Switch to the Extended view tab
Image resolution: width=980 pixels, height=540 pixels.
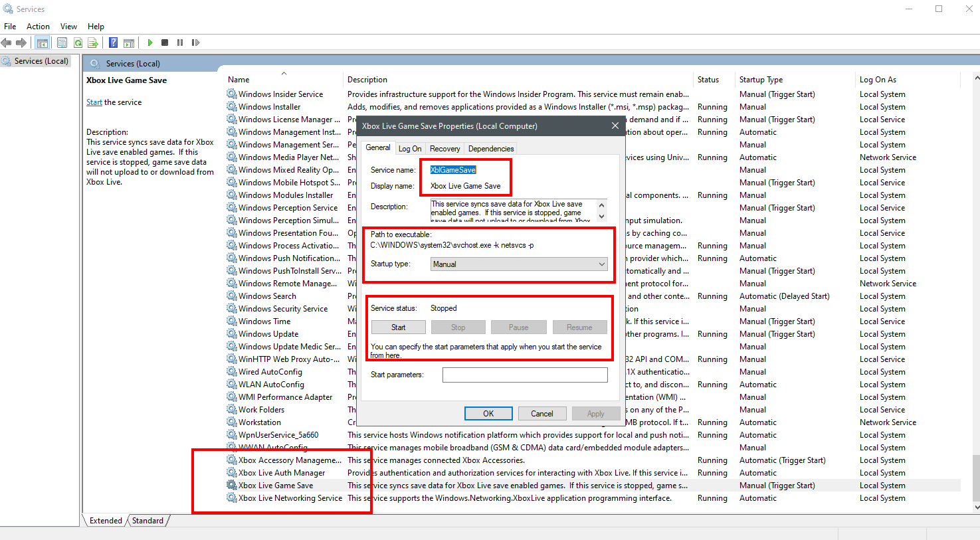106,521
